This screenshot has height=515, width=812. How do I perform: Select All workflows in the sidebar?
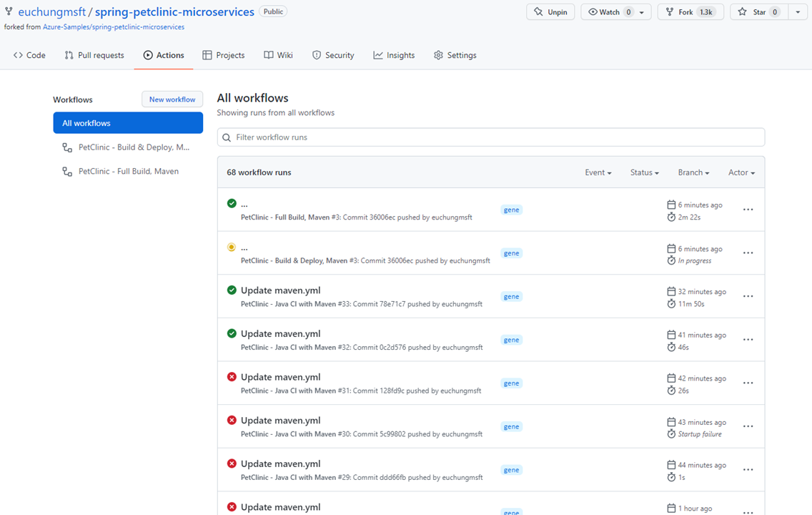click(128, 123)
